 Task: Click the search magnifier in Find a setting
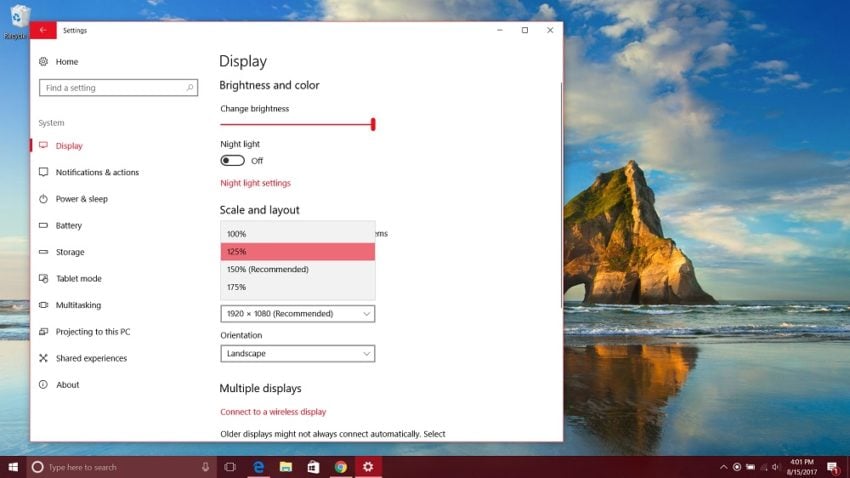pyautogui.click(x=190, y=87)
